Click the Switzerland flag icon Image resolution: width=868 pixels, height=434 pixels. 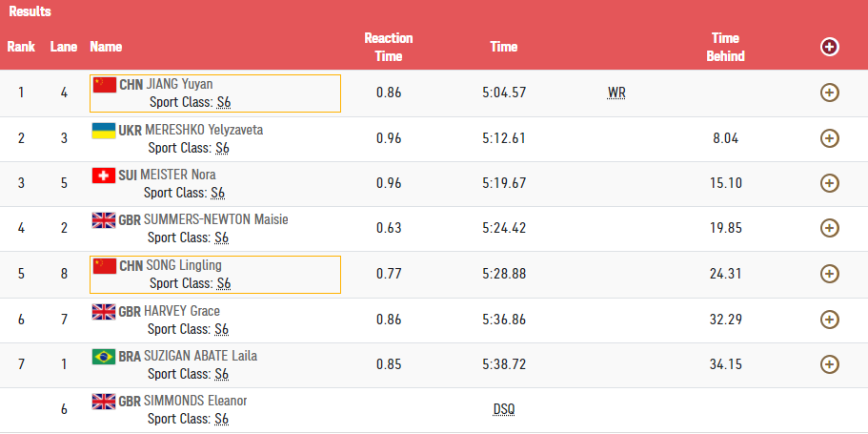click(x=103, y=175)
